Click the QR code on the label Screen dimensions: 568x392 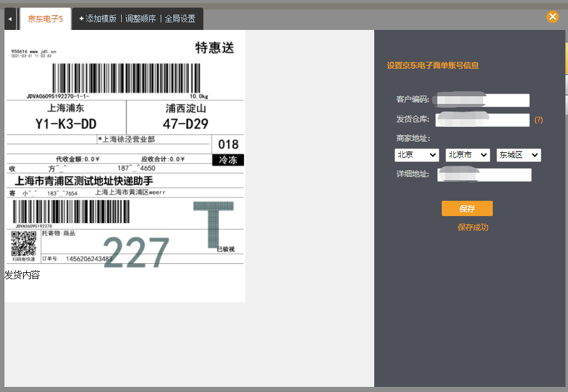[x=24, y=243]
